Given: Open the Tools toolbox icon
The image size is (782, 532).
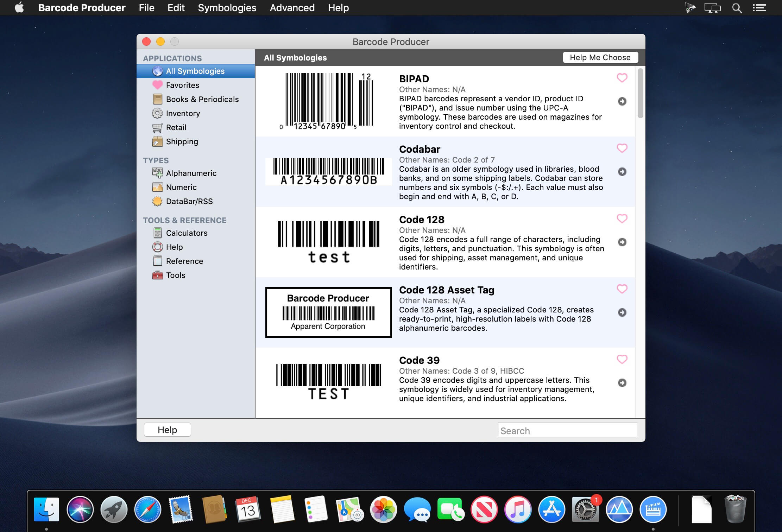Looking at the screenshot, I should point(157,275).
